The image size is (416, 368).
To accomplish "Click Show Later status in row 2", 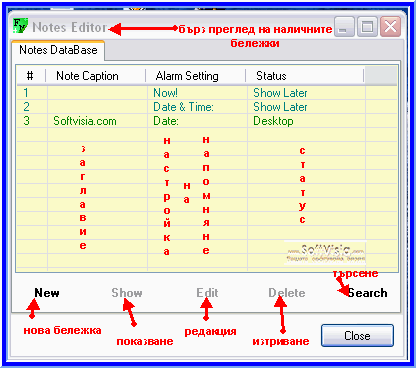I will click(280, 107).
